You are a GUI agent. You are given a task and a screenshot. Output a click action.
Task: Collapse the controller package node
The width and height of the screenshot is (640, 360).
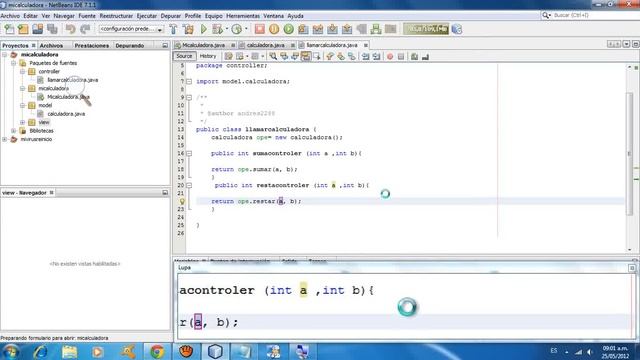(22, 71)
